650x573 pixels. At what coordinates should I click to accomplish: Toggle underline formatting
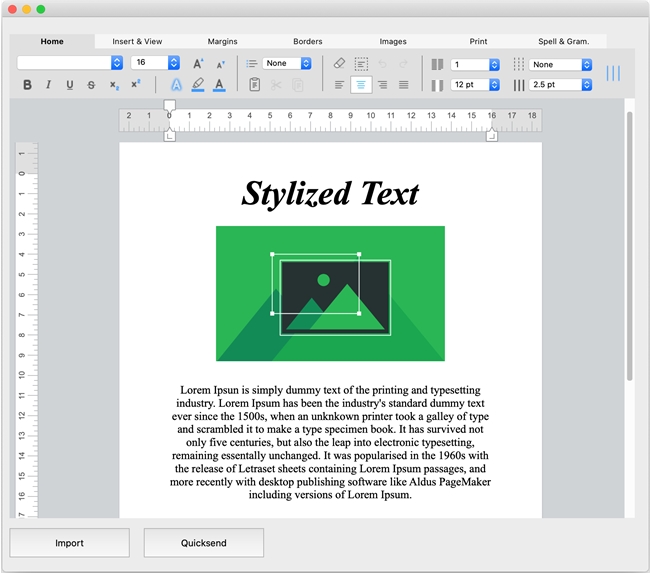pyautogui.click(x=69, y=85)
